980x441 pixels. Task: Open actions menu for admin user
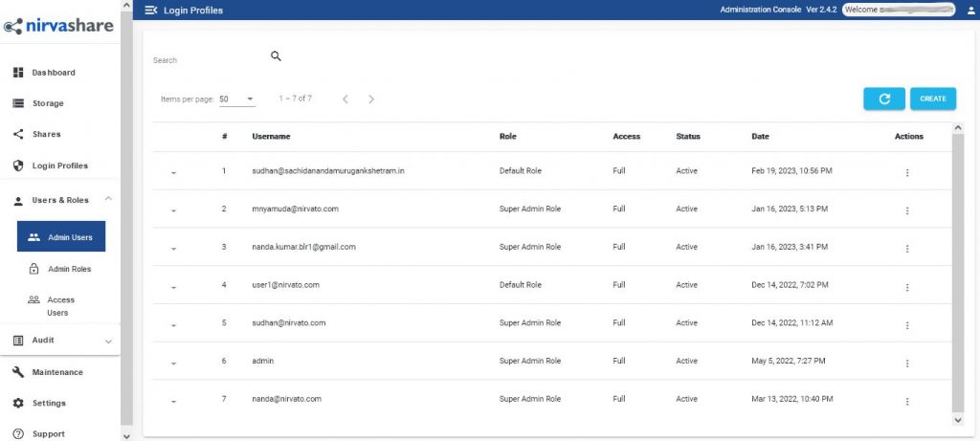coord(907,363)
